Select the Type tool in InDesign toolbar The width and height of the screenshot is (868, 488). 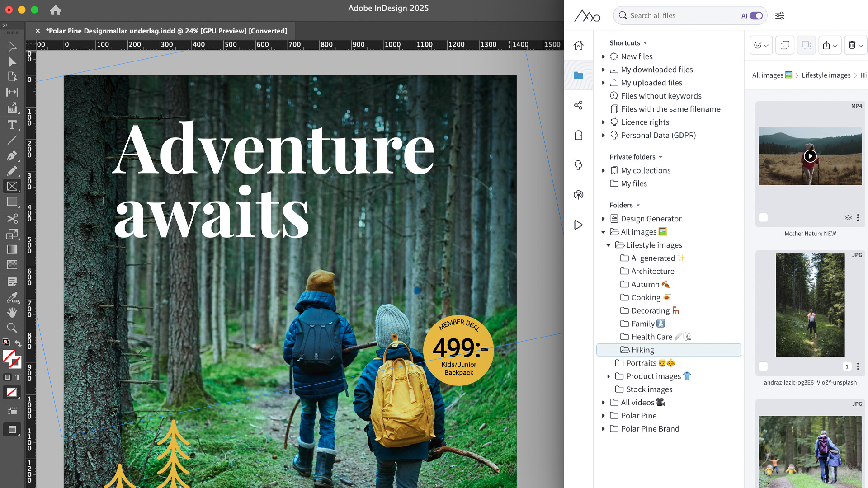pos(12,125)
